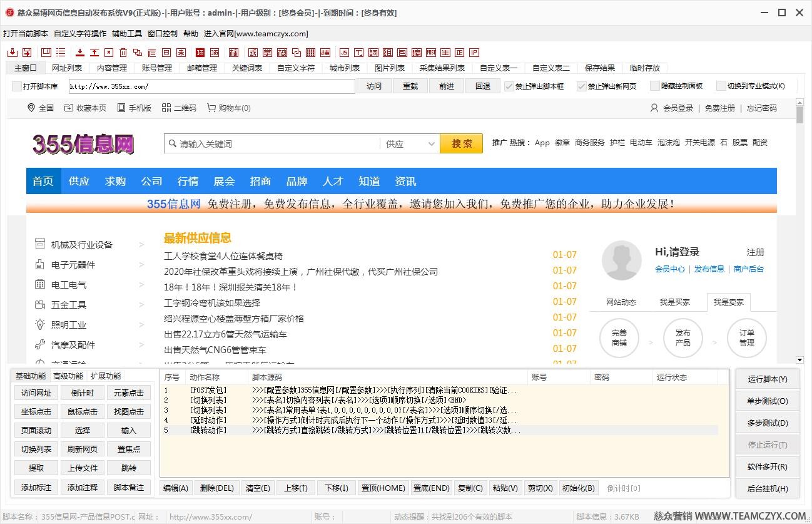Open the 窗口控制 menu
Viewport: 812px width, 524px height.
point(163,34)
